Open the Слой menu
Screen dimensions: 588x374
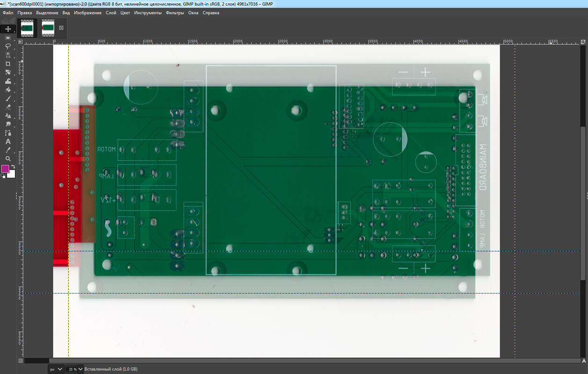tap(111, 13)
